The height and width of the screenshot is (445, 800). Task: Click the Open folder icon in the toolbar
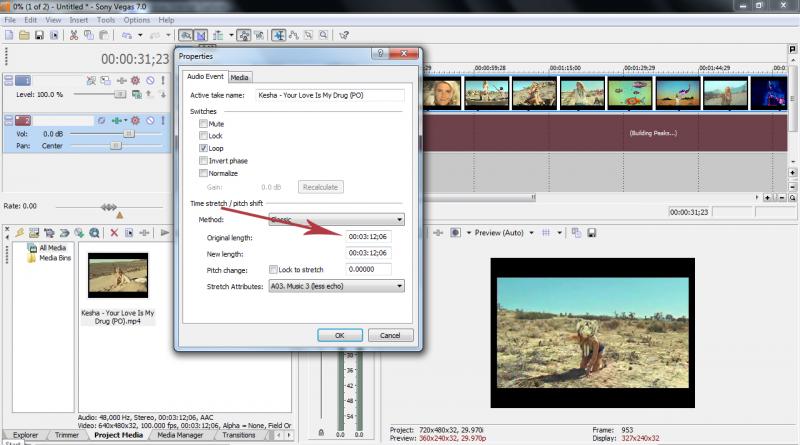tap(24, 35)
